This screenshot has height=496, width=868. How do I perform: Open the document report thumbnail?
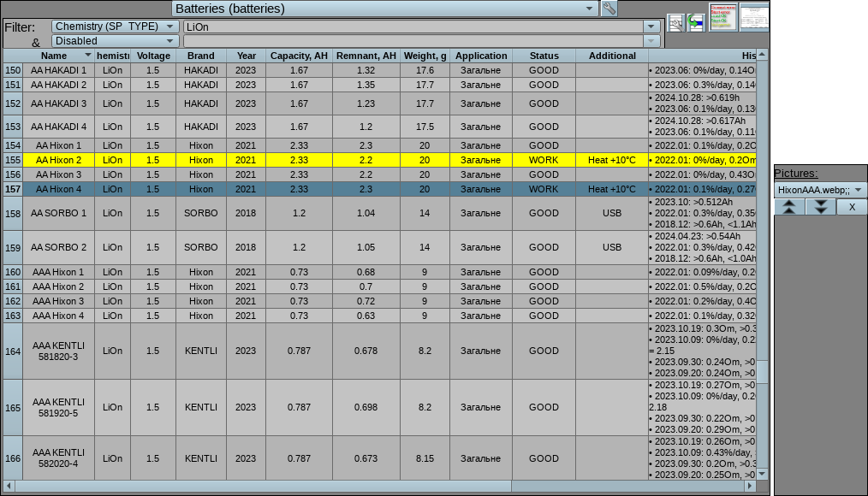pyautogui.click(x=753, y=16)
